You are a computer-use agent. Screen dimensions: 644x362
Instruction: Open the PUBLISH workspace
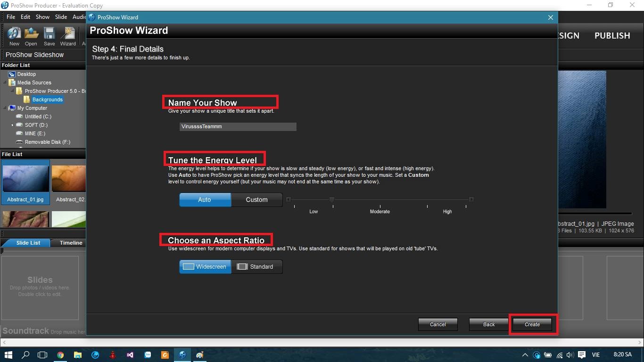pos(612,36)
